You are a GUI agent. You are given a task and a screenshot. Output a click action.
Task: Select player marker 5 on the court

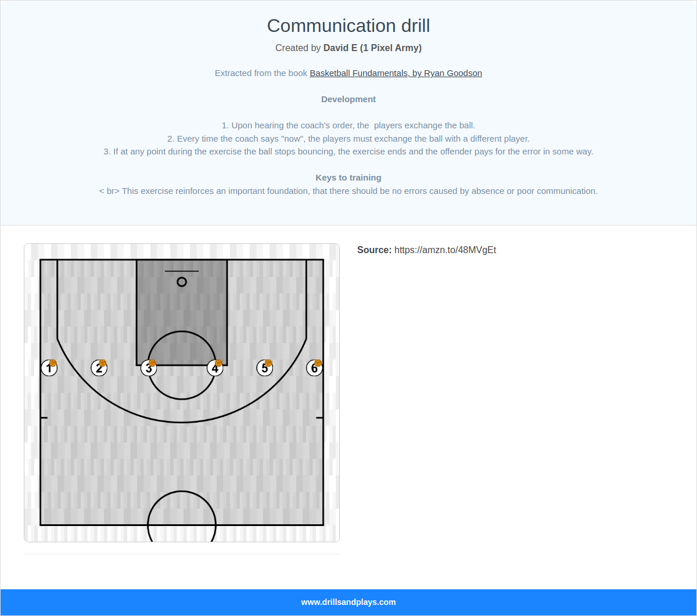(264, 368)
